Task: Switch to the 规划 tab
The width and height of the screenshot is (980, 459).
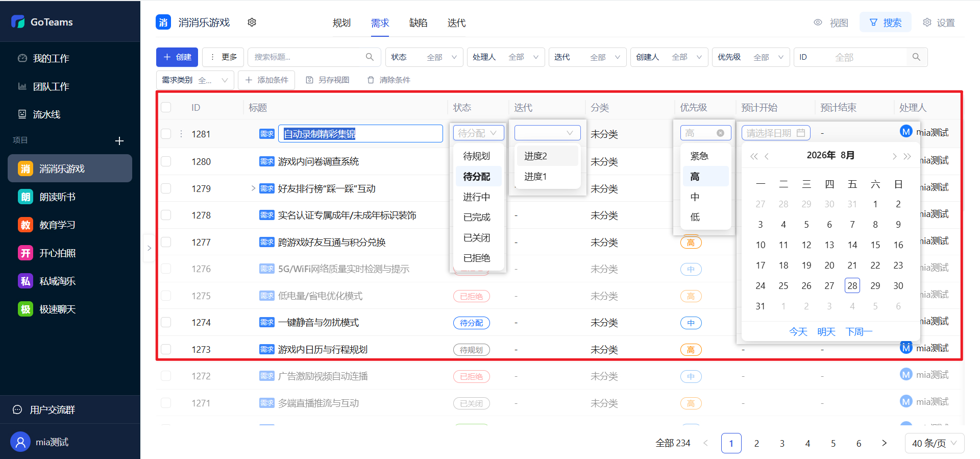Action: click(x=341, y=23)
